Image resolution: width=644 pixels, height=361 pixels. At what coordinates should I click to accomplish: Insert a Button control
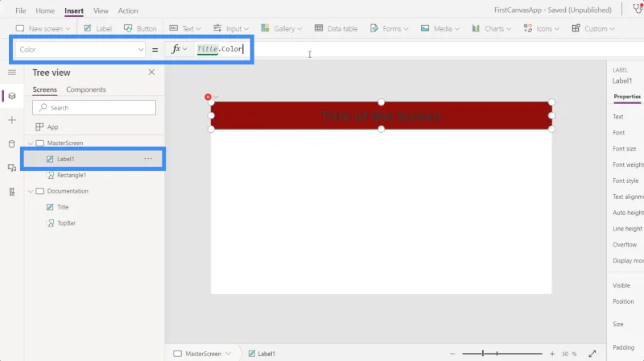(140, 28)
